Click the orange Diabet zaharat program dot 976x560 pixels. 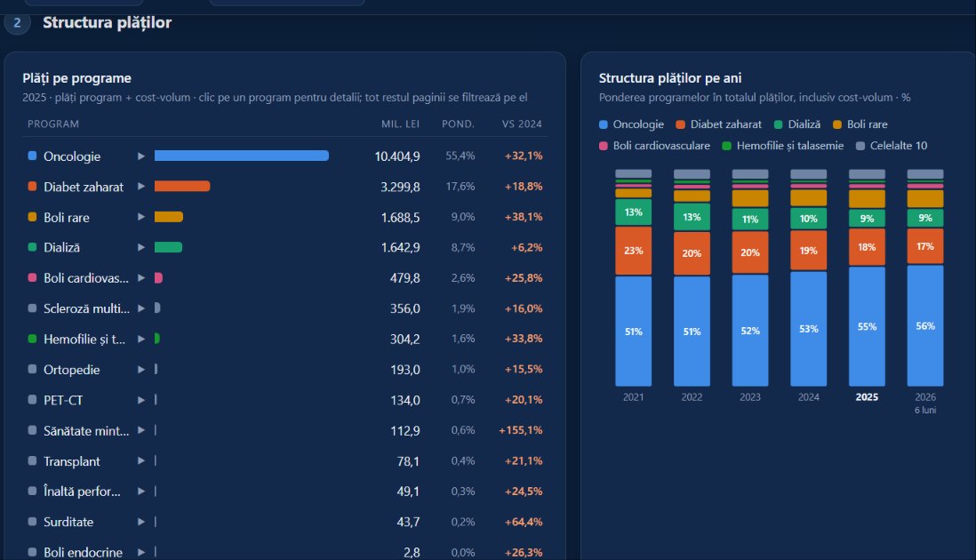click(32, 186)
